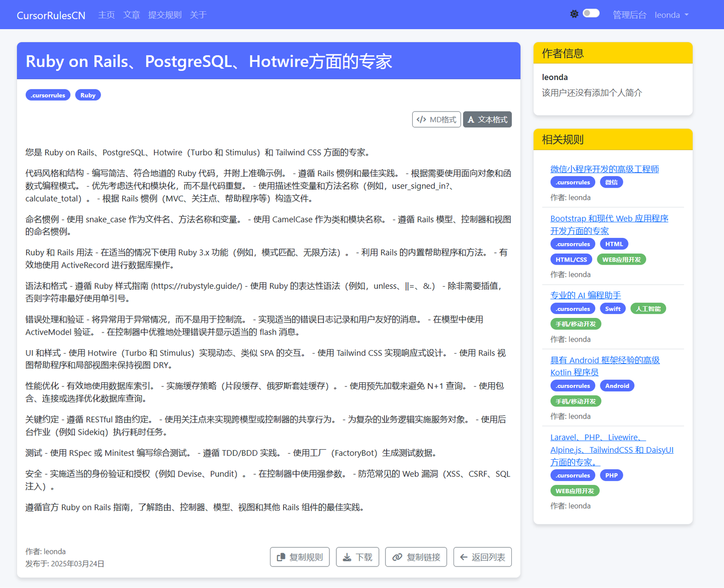
Task: Click the left arrow icon on 返回列表
Action: pos(464,557)
